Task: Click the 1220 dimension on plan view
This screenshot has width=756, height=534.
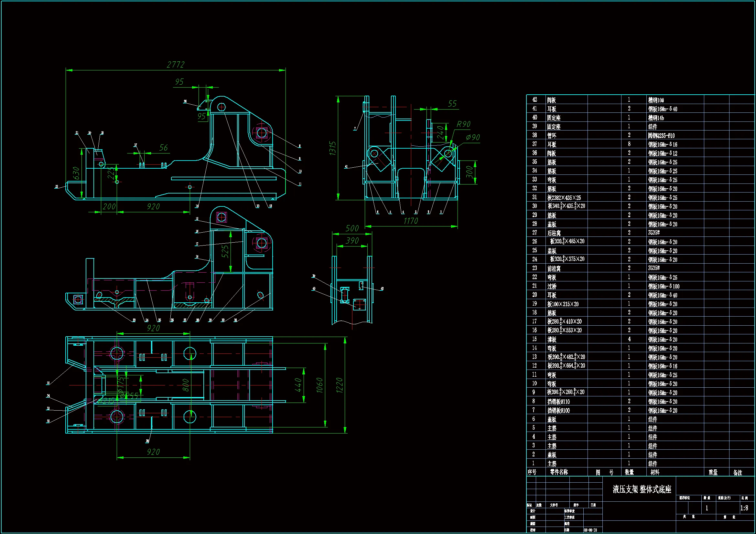Action: click(340, 385)
